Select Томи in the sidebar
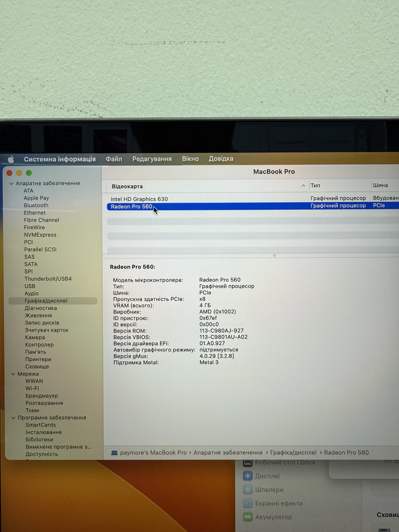Image resolution: width=399 pixels, height=532 pixels. point(32,411)
